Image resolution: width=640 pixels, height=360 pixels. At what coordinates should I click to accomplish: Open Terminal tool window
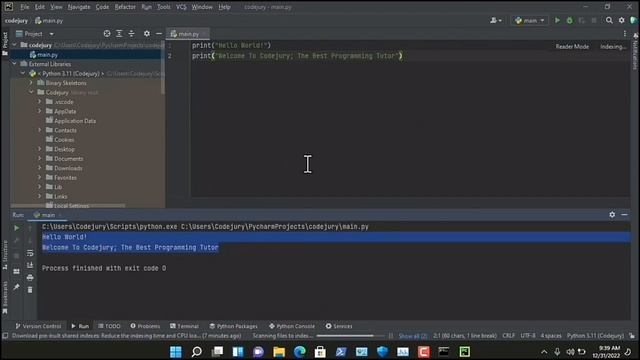(184, 326)
